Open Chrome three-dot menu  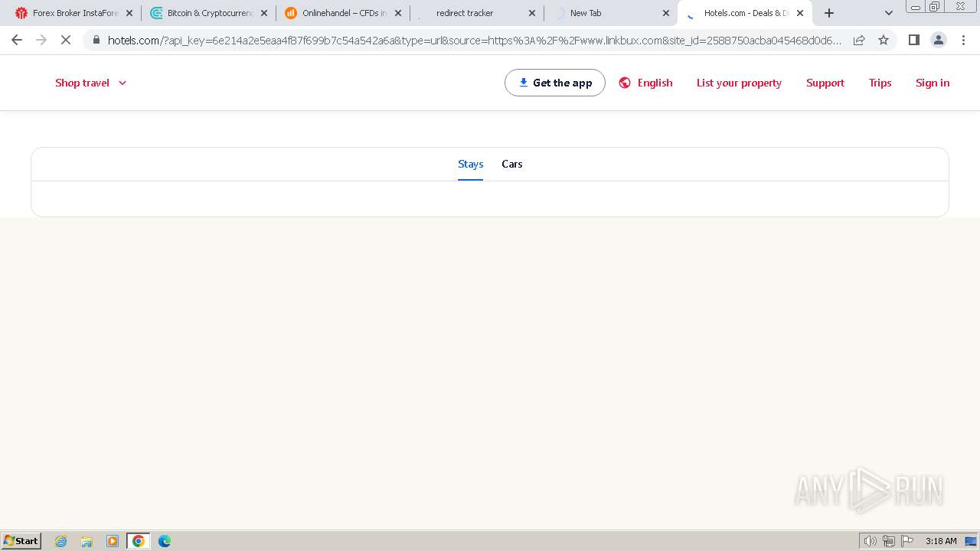[963, 40]
